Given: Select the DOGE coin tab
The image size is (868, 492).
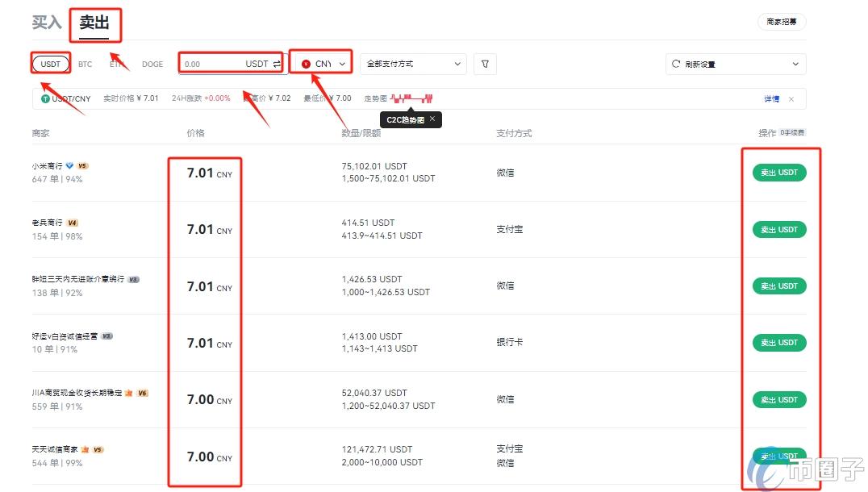Looking at the screenshot, I should tap(152, 64).
